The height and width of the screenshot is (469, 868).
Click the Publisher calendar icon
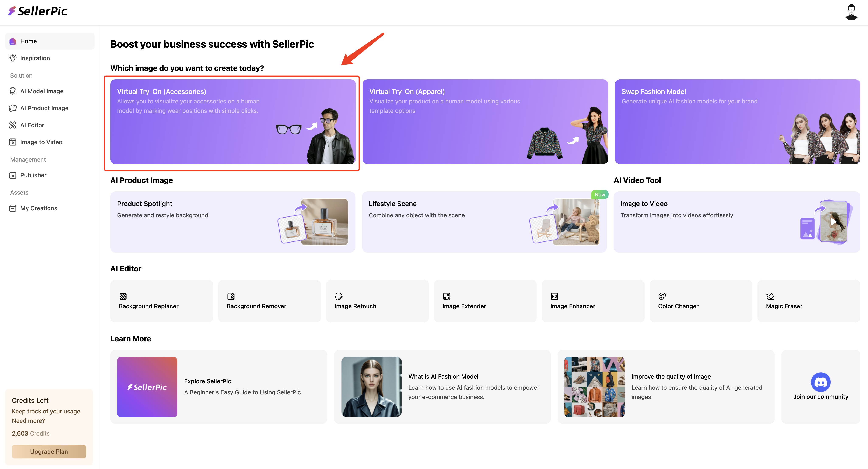tap(13, 175)
